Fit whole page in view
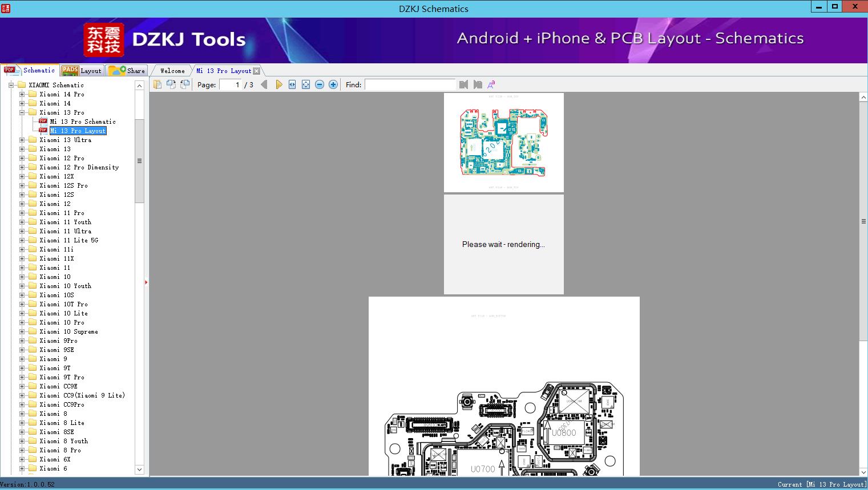The height and width of the screenshot is (490, 868). [x=306, y=84]
